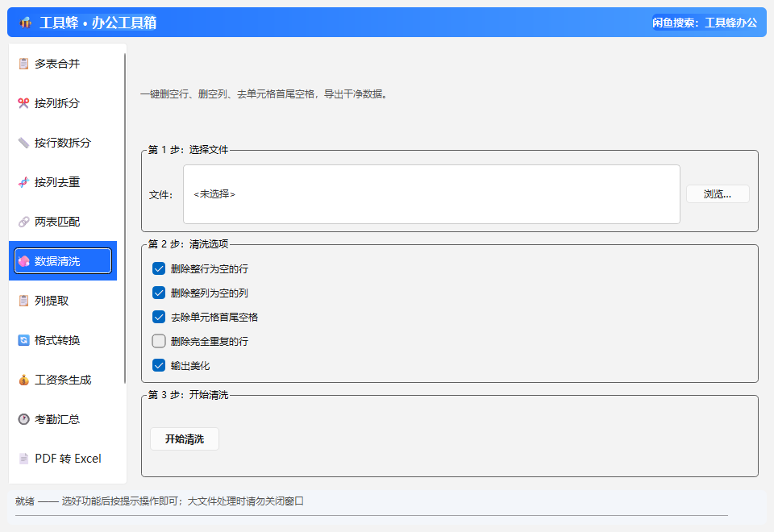Click the 文件: label
Viewport: 774px width, 532px height.
pyautogui.click(x=161, y=195)
